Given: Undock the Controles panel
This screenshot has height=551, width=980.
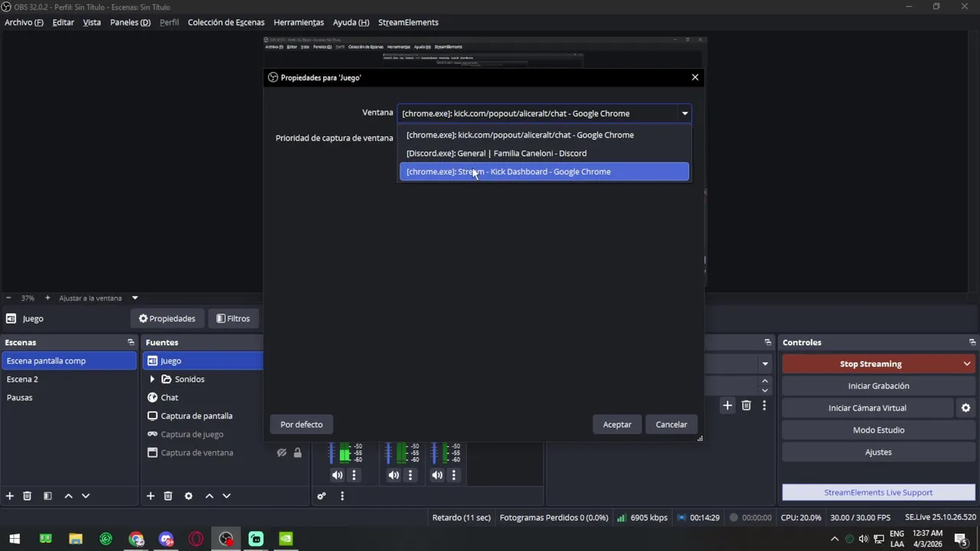Looking at the screenshot, I should pos(972,342).
